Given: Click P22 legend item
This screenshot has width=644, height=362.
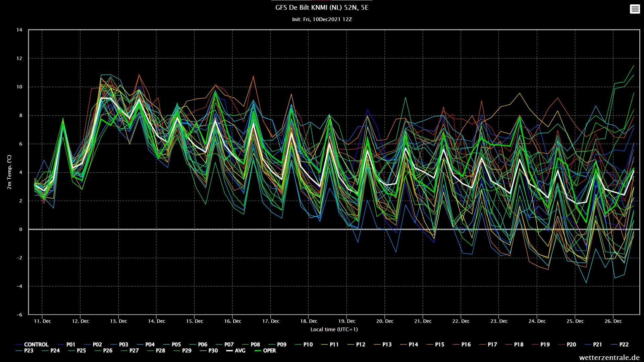Looking at the screenshot, I should pyautogui.click(x=624, y=345).
